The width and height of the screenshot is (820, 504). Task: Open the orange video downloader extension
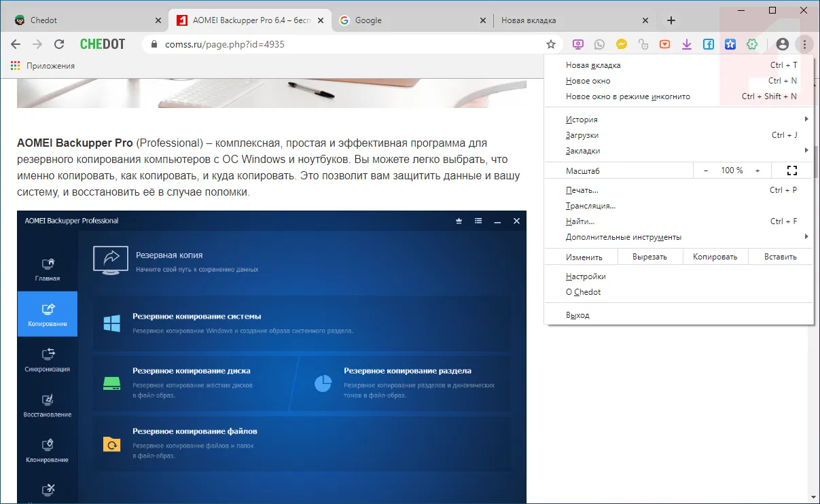(664, 44)
